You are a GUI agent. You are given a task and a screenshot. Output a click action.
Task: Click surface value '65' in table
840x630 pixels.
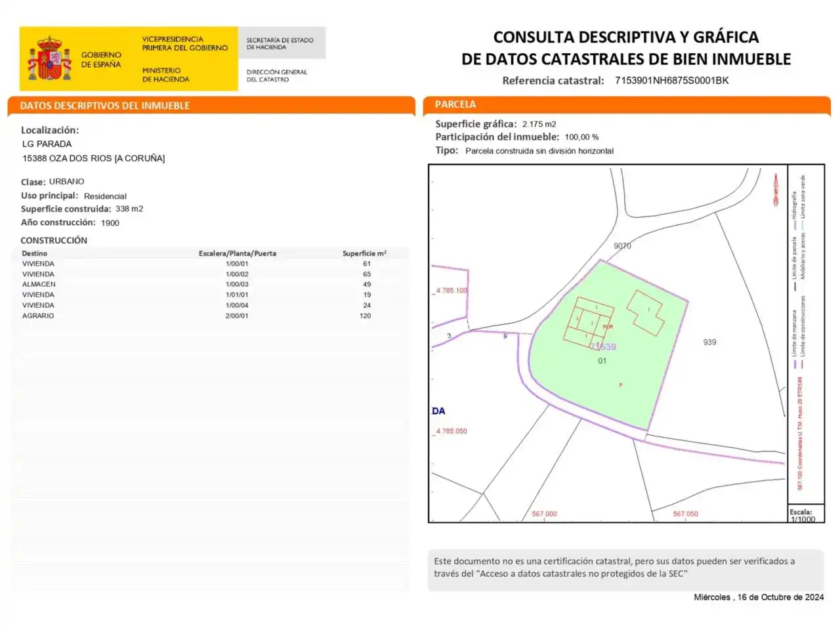(367, 274)
